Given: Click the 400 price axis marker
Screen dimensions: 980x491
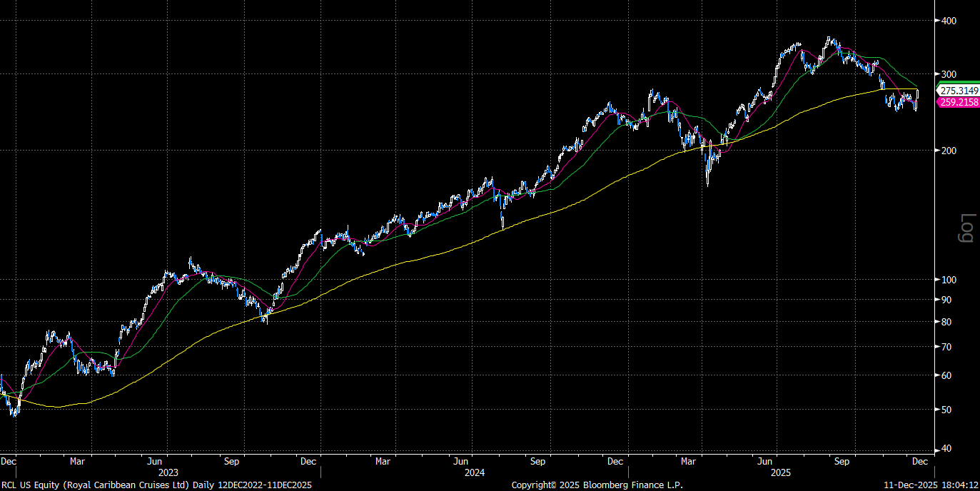Looking at the screenshot, I should tap(949, 21).
